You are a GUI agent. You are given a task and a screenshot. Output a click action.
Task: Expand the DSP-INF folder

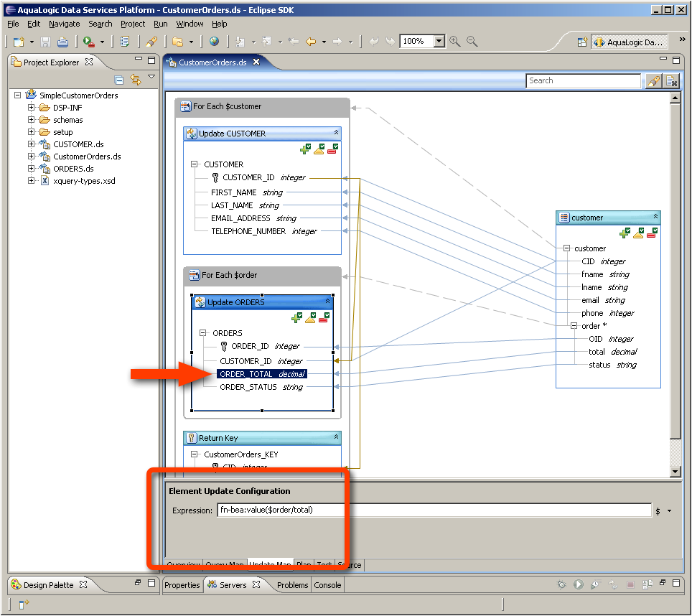tap(31, 108)
